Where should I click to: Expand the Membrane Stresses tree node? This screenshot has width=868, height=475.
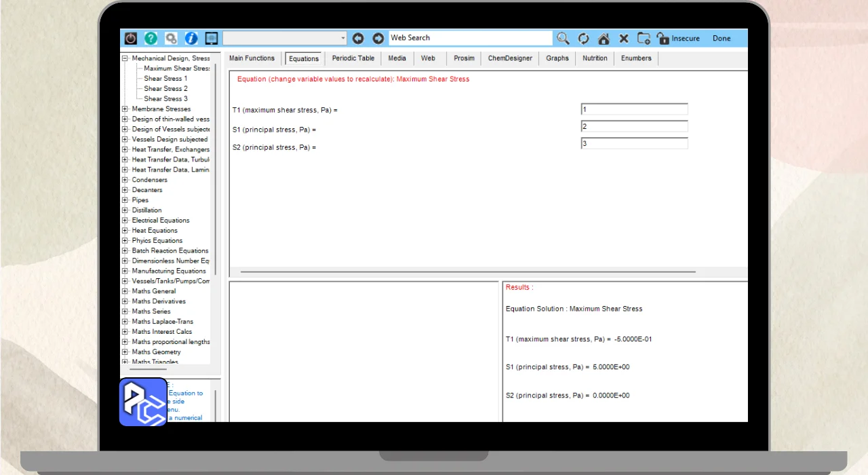[x=125, y=109]
